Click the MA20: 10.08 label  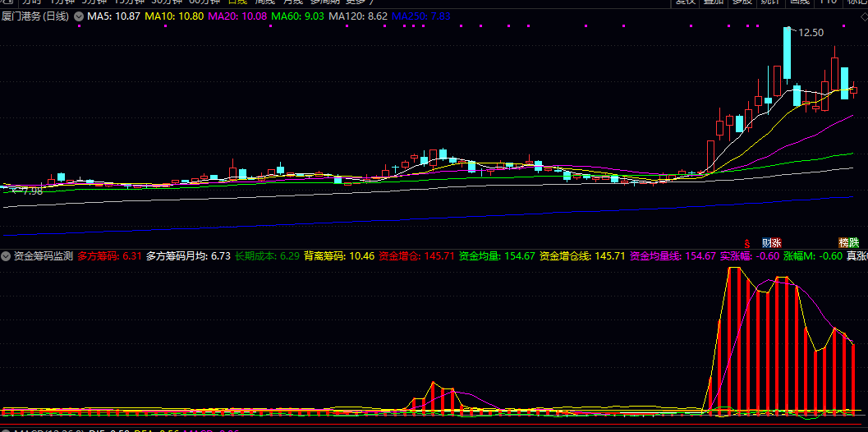[238, 16]
